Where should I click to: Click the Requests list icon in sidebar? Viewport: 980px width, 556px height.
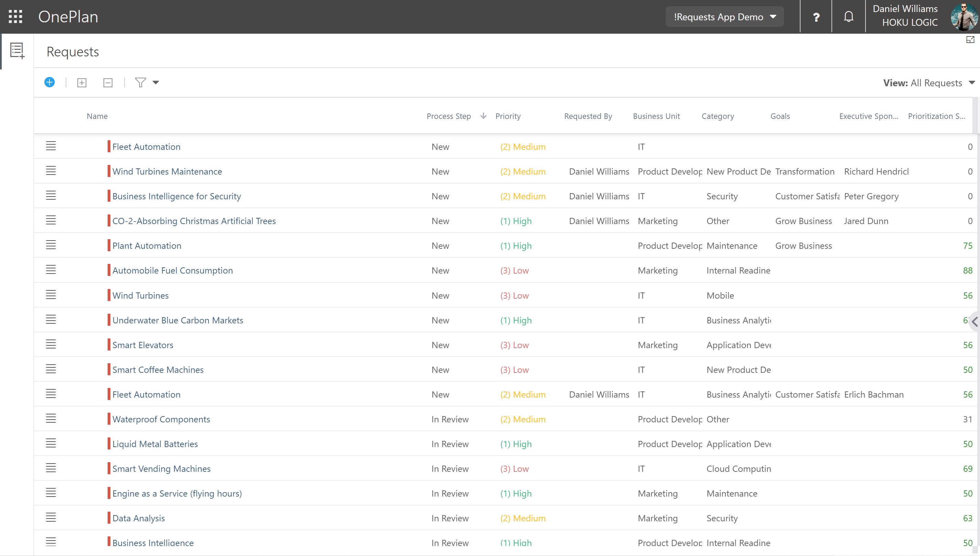[17, 51]
